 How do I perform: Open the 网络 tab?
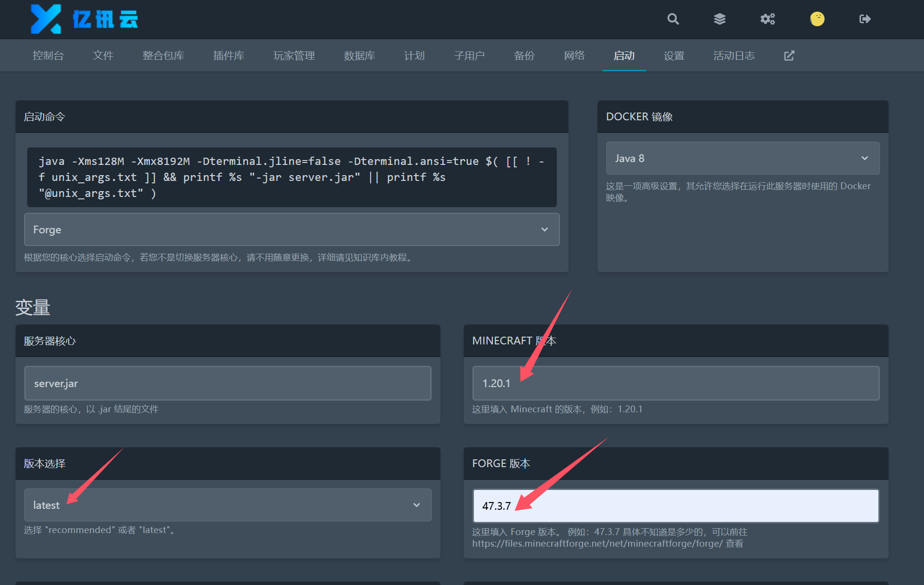tap(574, 56)
